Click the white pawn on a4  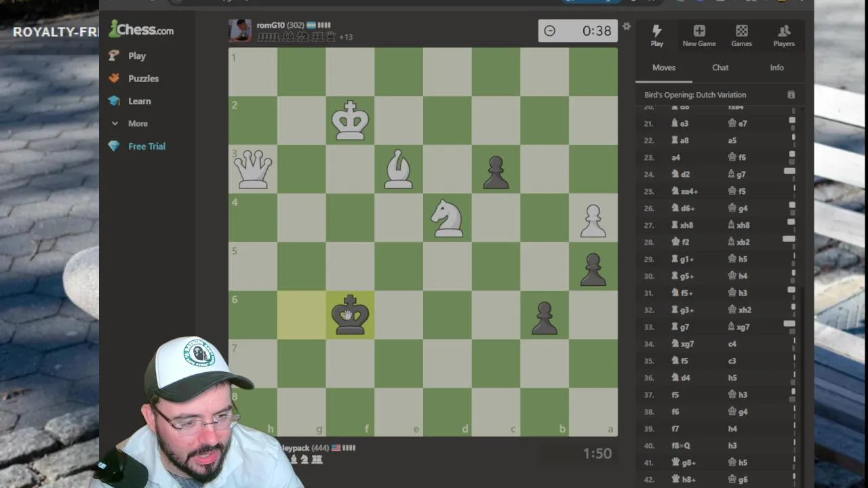(593, 221)
